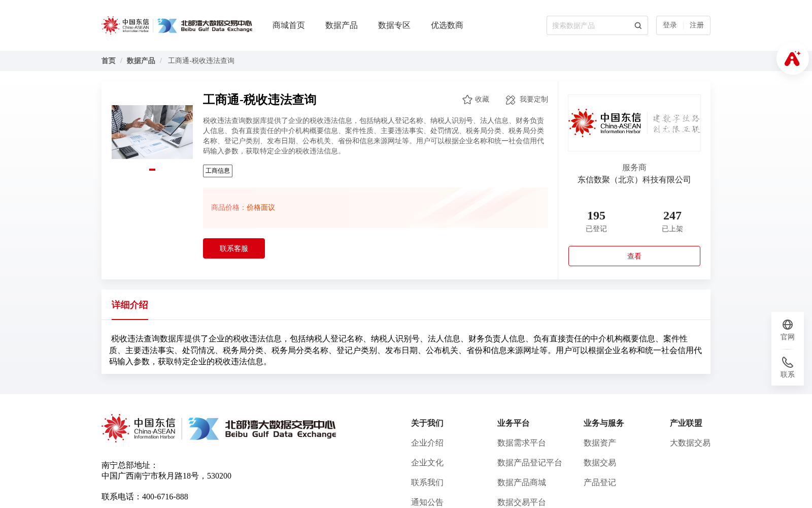812x508 pixels.
Task: Open footer link 数据资产
Action: (600, 443)
